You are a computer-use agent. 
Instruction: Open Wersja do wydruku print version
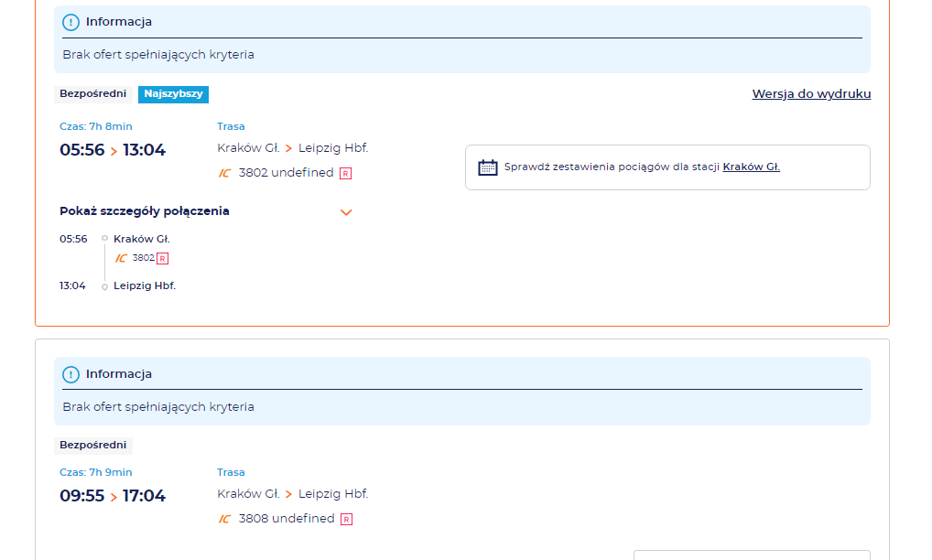811,94
